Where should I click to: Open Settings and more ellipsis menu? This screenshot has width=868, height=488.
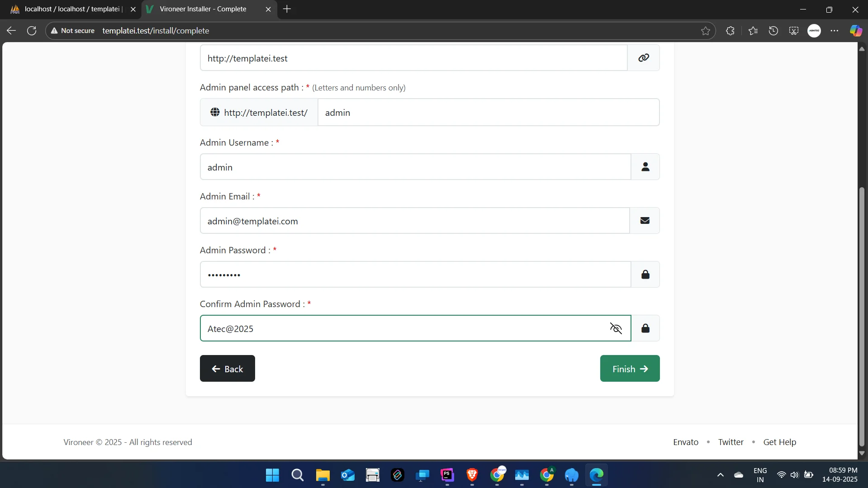(834, 31)
